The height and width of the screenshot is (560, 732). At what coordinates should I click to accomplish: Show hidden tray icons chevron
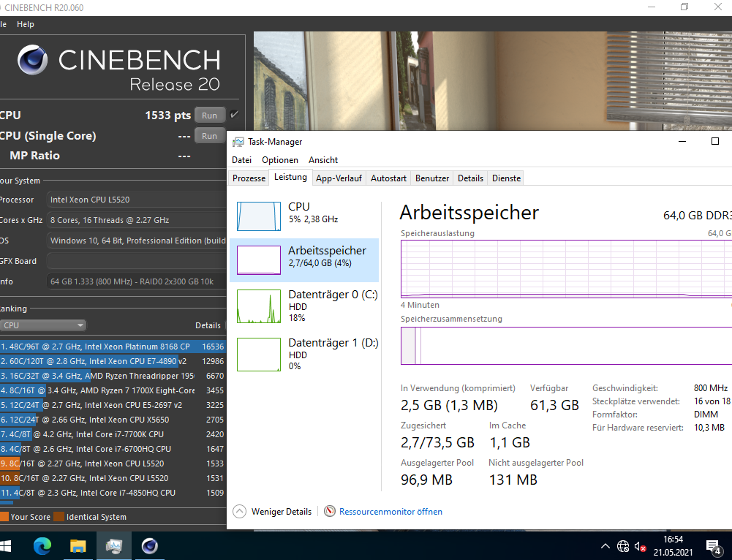click(605, 546)
